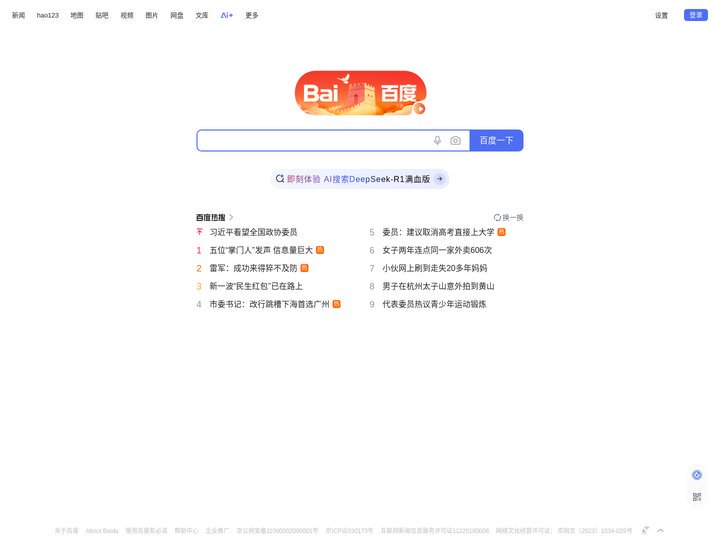Click the accessibility icon in footer
This screenshot has width=720, height=540.
pos(645,530)
